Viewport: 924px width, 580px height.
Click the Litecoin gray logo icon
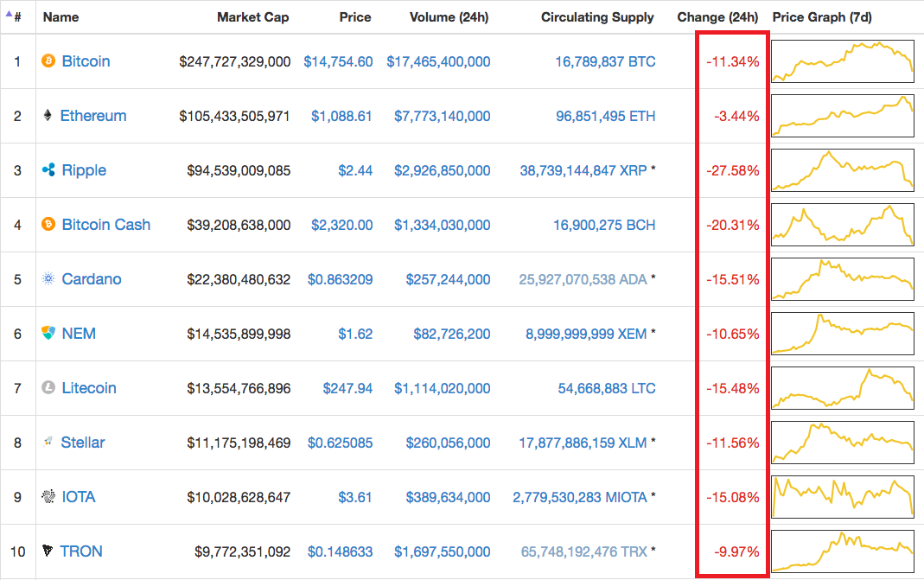[x=48, y=387]
